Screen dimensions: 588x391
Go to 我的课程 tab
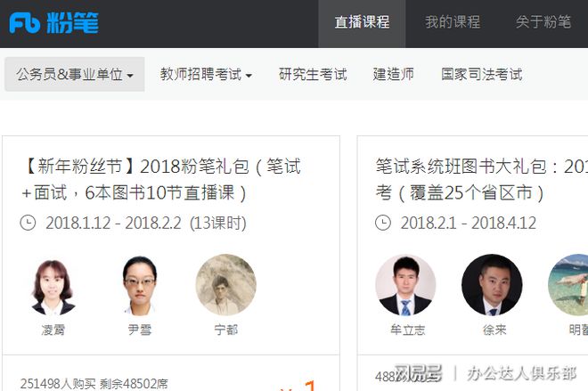(x=453, y=22)
